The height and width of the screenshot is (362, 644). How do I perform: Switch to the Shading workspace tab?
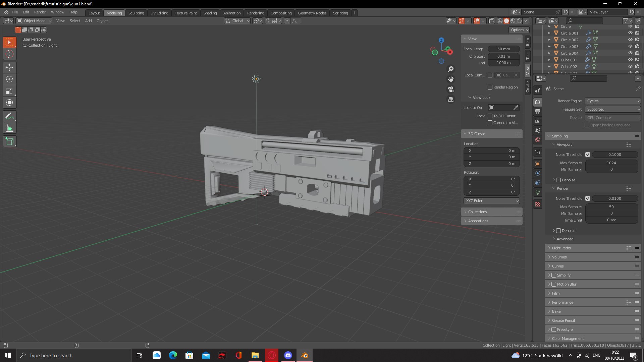(210, 13)
